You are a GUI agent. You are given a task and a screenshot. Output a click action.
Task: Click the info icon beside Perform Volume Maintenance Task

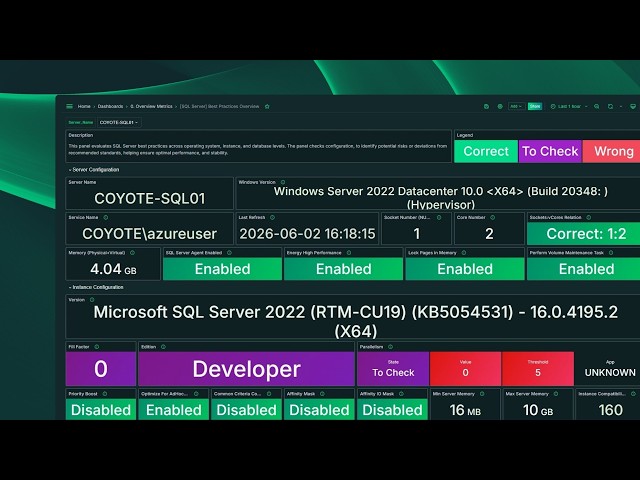tap(611, 253)
